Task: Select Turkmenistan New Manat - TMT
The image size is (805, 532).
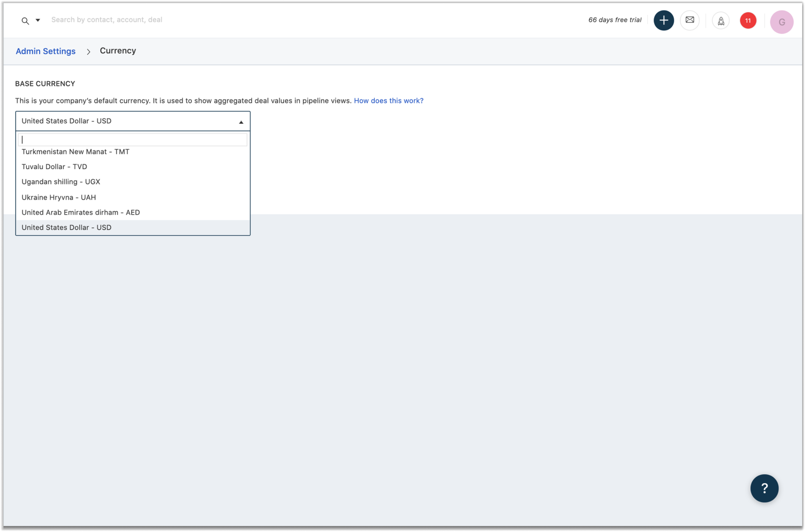Action: [75, 152]
